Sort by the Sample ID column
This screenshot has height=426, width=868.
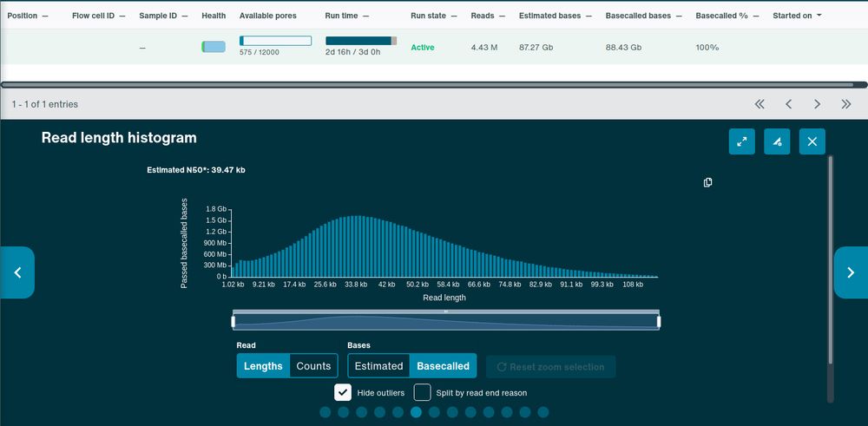tap(163, 16)
